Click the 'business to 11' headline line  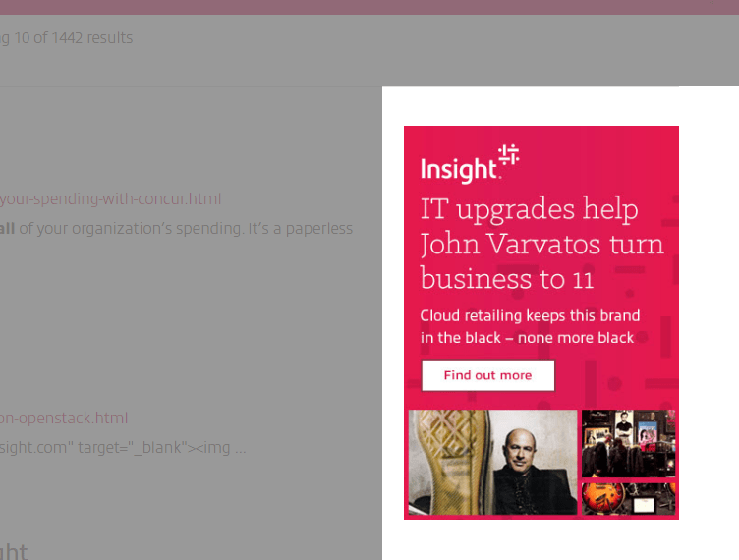pyautogui.click(x=506, y=279)
